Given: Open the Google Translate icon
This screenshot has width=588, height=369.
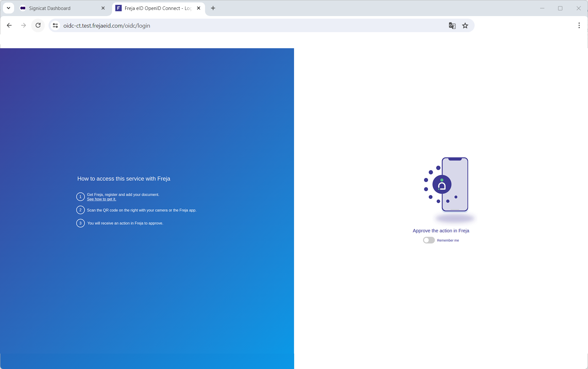Looking at the screenshot, I should 452,26.
